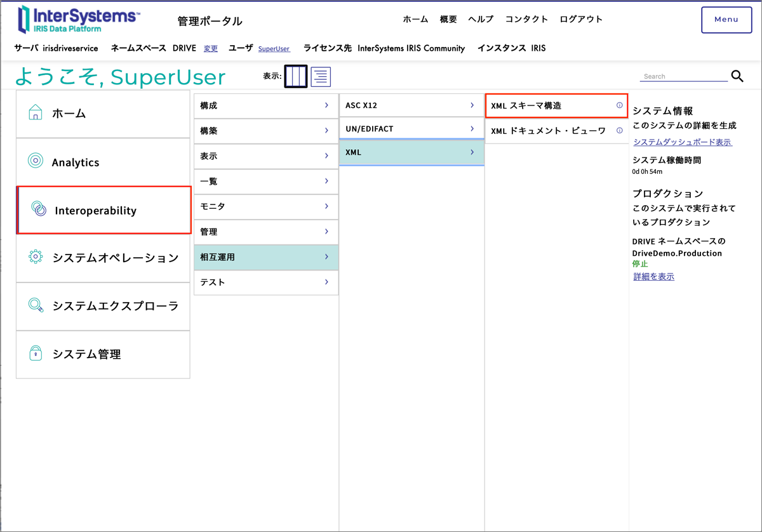The height and width of the screenshot is (532, 762).
Task: Open the 一覧 menu item
Action: coord(266,181)
